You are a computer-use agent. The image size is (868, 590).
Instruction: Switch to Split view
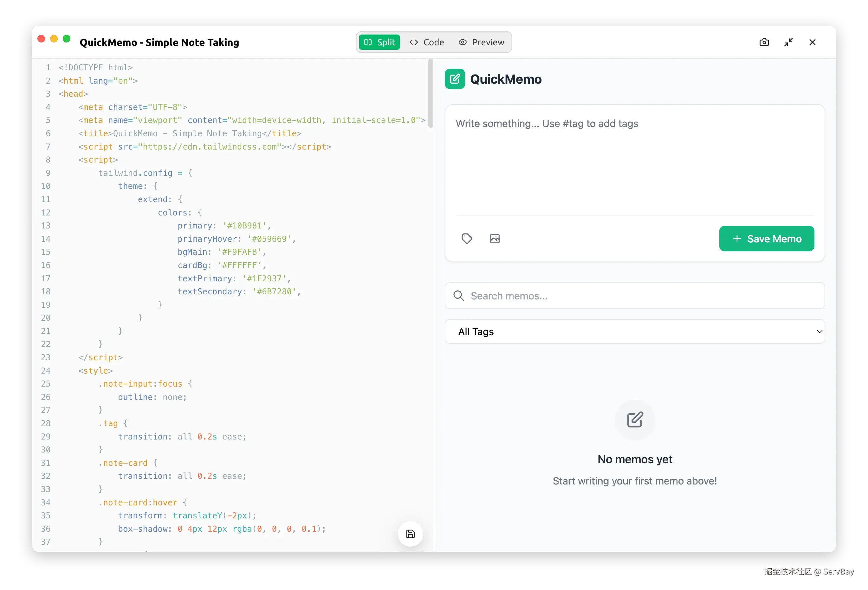[x=379, y=42]
